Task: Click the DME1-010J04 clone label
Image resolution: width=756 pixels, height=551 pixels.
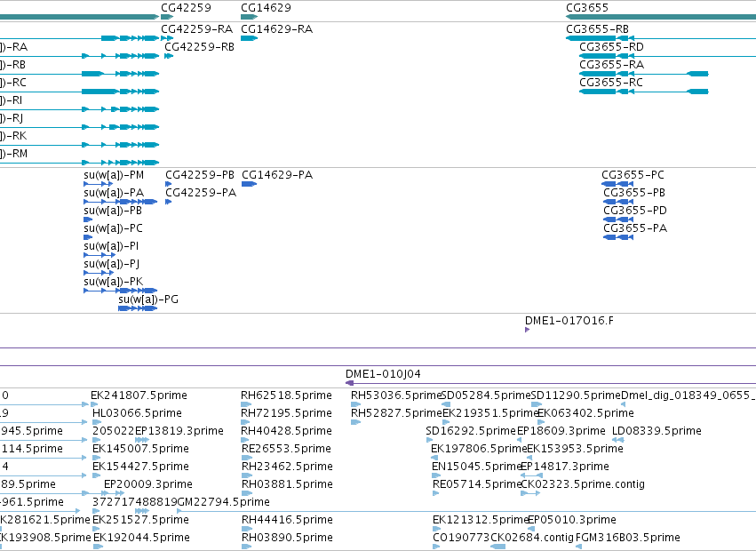Action: click(x=383, y=374)
